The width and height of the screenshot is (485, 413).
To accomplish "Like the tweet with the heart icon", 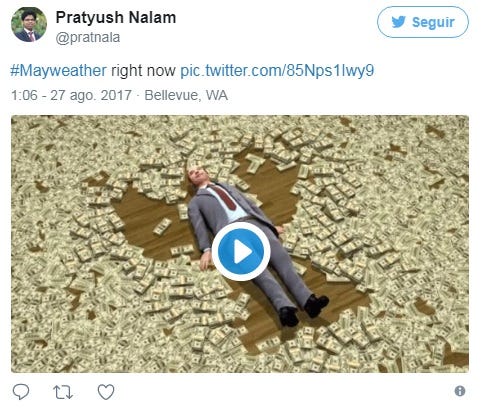I will [x=106, y=392].
